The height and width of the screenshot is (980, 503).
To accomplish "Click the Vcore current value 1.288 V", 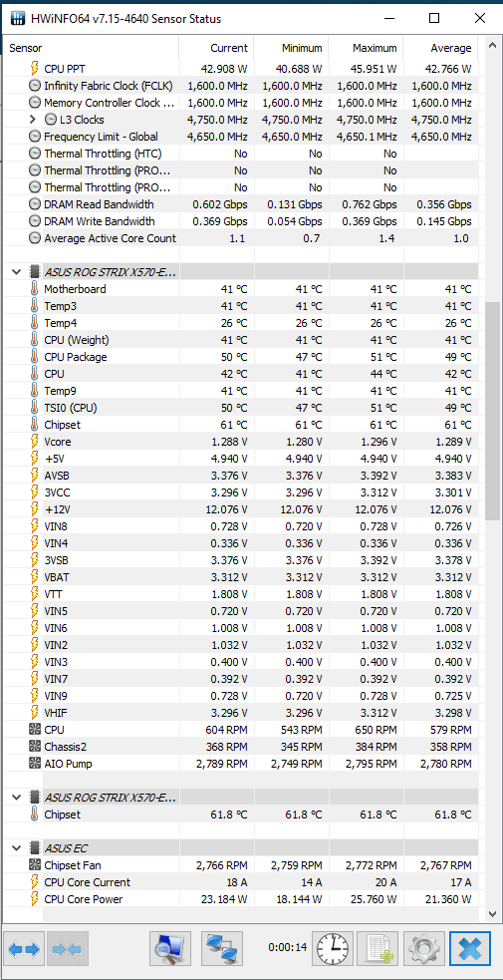I will (228, 442).
